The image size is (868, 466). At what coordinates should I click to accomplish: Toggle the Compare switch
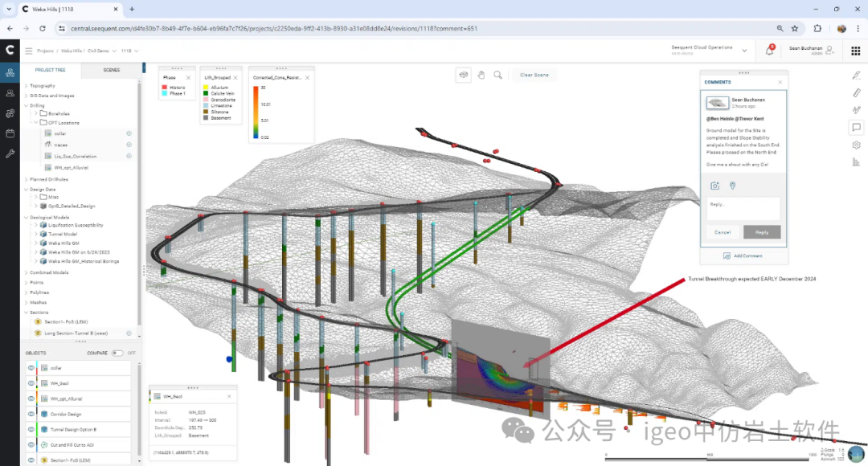tap(117, 353)
